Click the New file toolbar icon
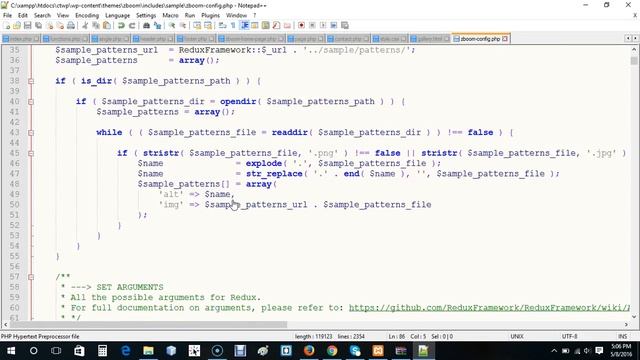The height and width of the screenshot is (360, 640). [7, 26]
